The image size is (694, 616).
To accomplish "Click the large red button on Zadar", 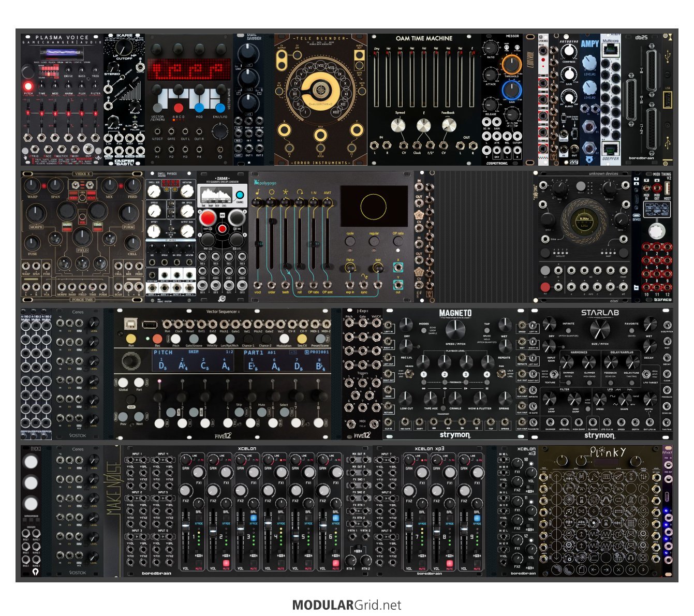I will pos(208,218).
